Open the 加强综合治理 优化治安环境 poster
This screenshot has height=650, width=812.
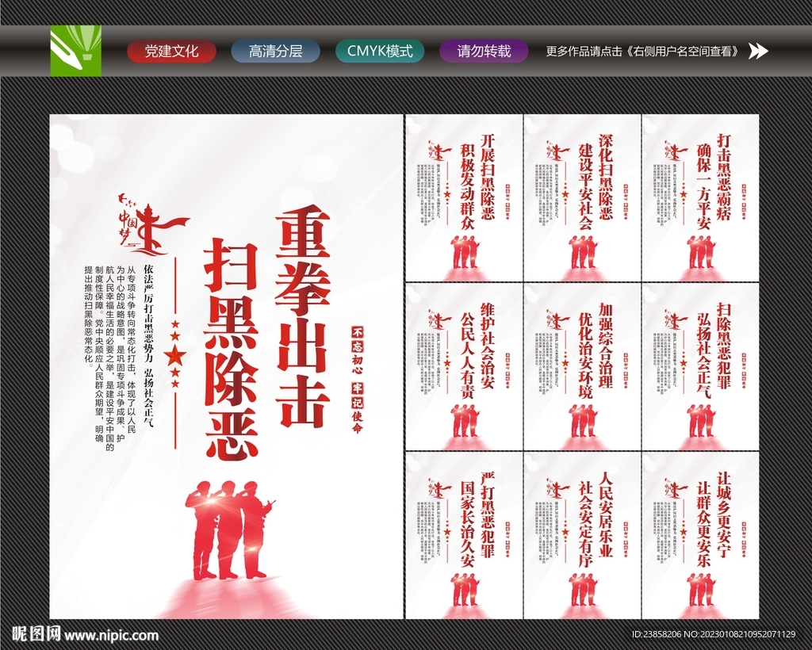583,367
